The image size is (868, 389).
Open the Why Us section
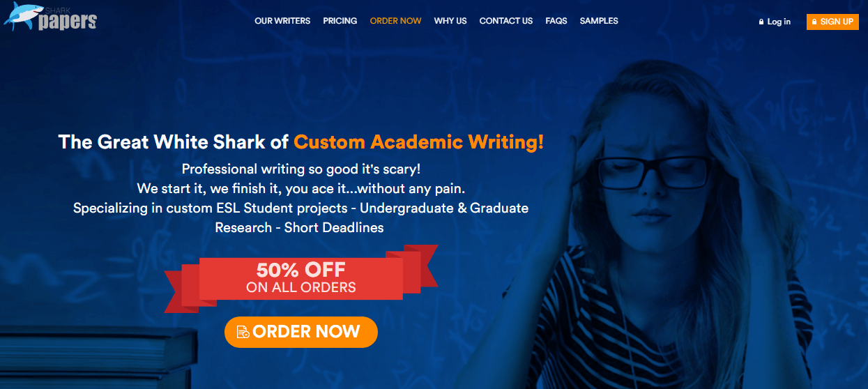coord(450,21)
